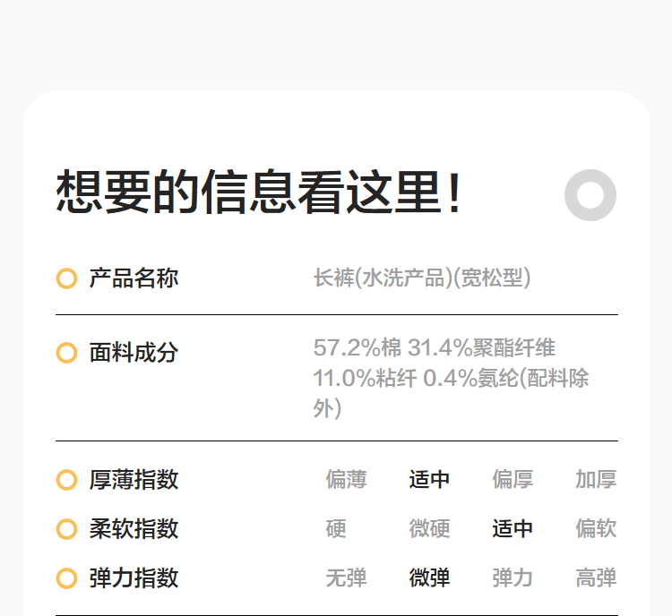The height and width of the screenshot is (616, 672).
Task: Choose 微硬 softness option
Action: [x=429, y=529]
